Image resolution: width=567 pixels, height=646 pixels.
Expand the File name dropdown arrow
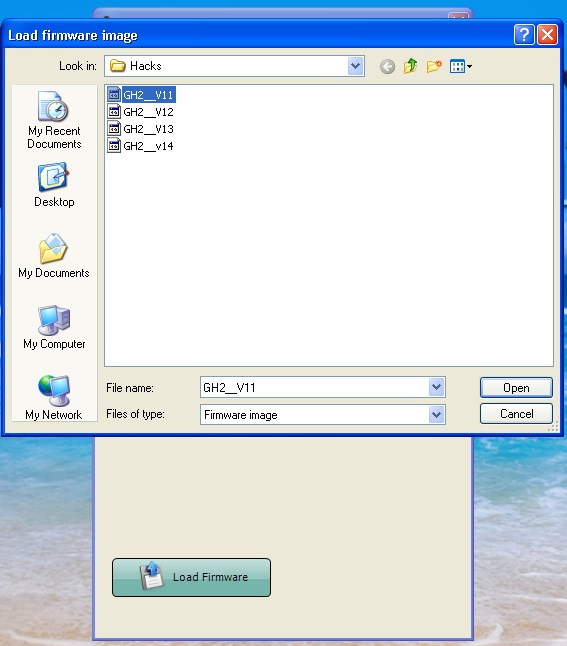point(436,387)
